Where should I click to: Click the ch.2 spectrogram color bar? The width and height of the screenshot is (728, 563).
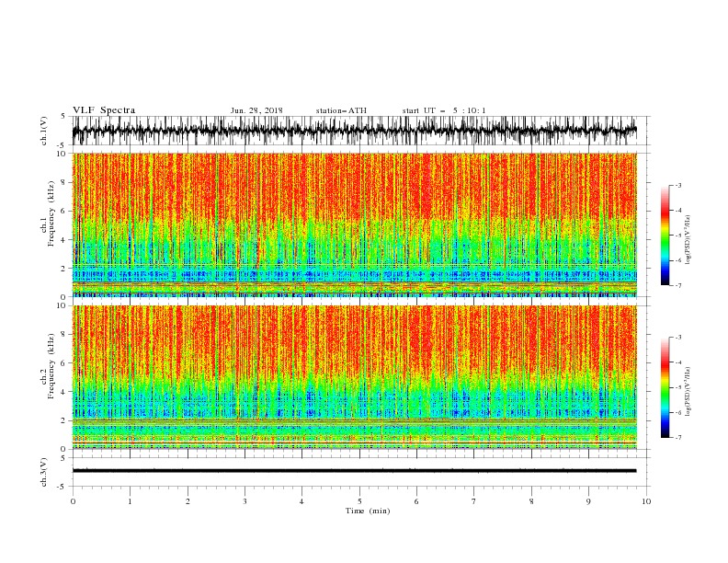click(x=665, y=387)
